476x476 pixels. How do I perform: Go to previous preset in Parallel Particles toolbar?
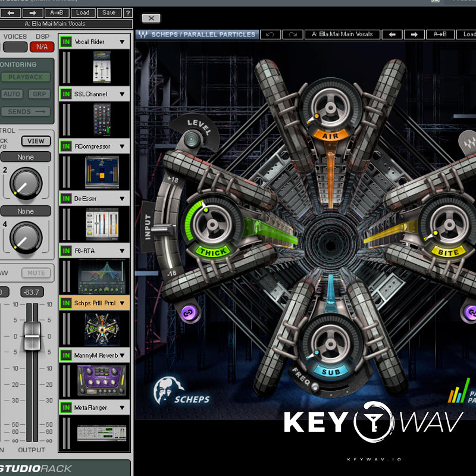click(392, 35)
